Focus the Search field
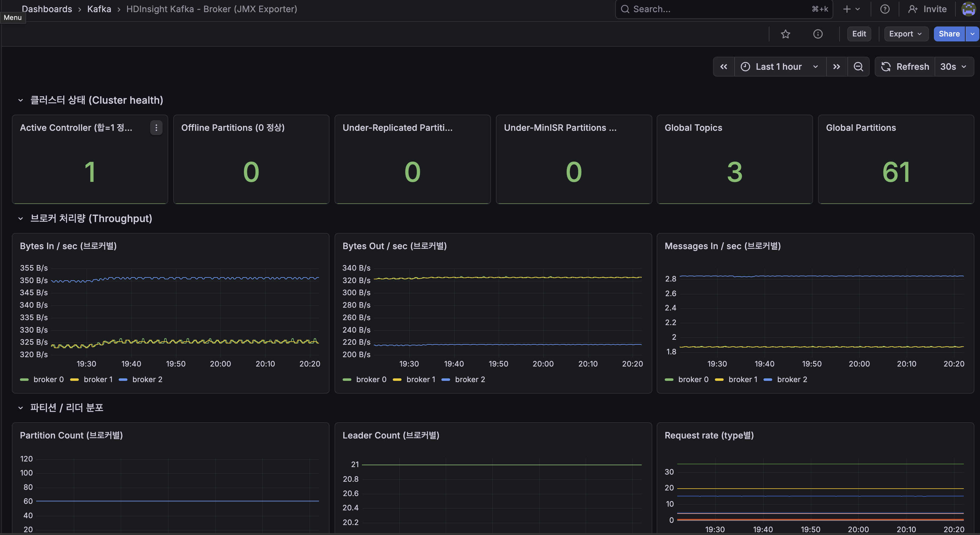The width and height of the screenshot is (980, 535). click(x=724, y=9)
